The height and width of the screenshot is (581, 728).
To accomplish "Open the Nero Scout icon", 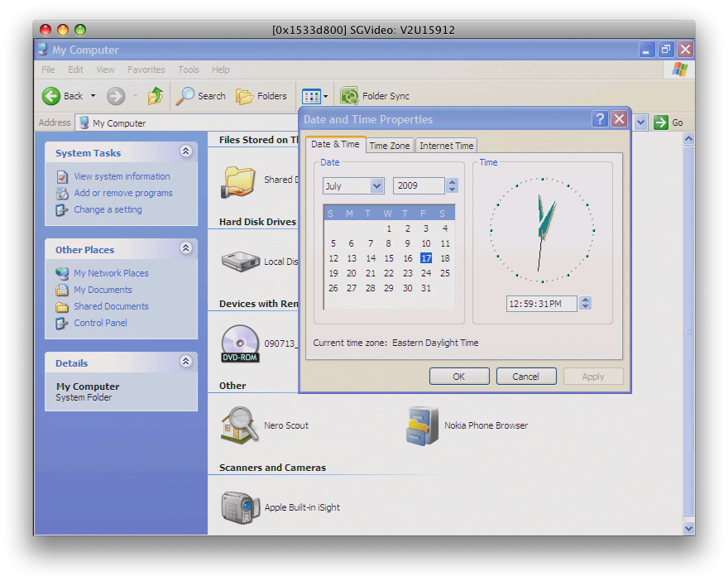I will click(x=240, y=425).
